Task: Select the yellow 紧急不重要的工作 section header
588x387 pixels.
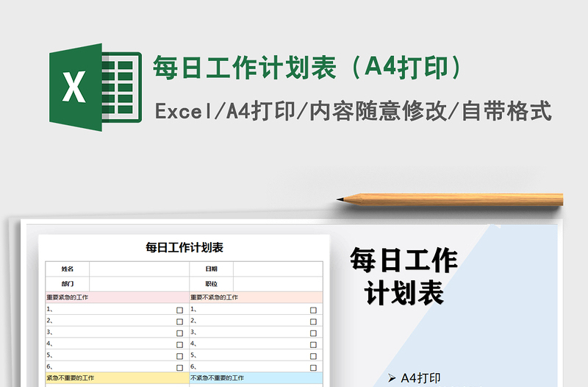Action: 118,378
